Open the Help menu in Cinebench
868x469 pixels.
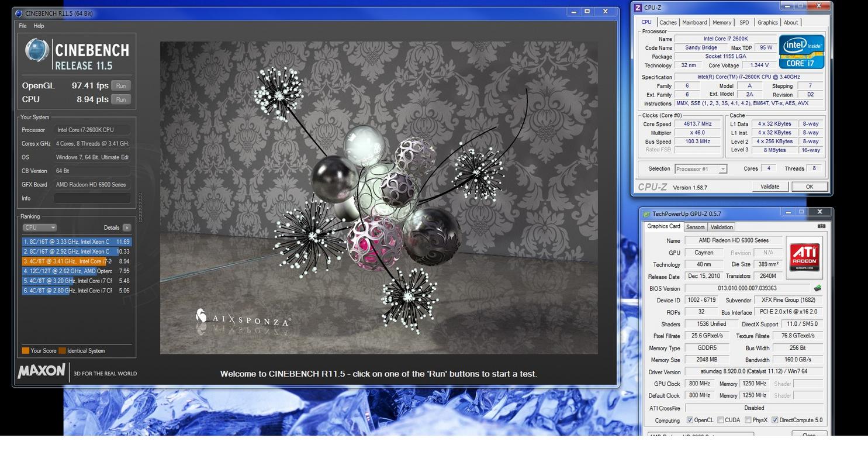click(39, 26)
